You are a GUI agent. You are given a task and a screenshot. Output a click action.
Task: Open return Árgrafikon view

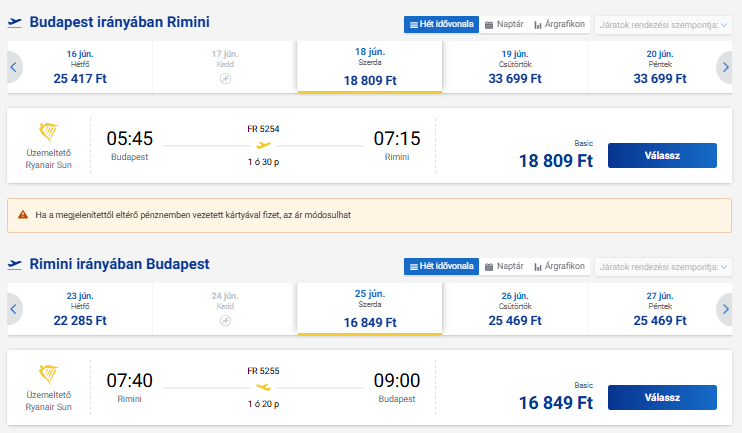pos(559,266)
